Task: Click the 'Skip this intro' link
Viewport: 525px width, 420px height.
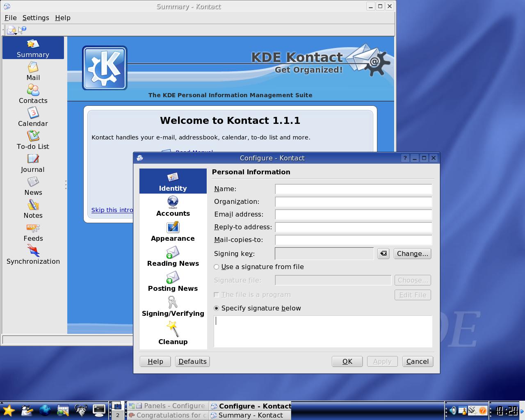Action: click(x=112, y=210)
